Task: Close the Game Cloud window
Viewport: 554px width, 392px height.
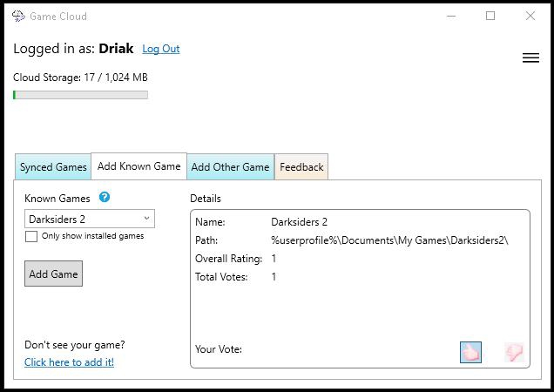Action: tap(530, 16)
